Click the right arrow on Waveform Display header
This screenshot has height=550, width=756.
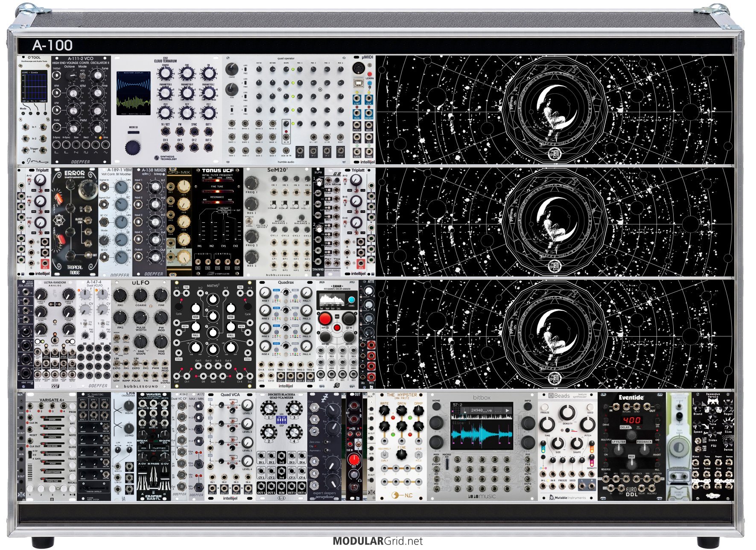click(x=149, y=73)
